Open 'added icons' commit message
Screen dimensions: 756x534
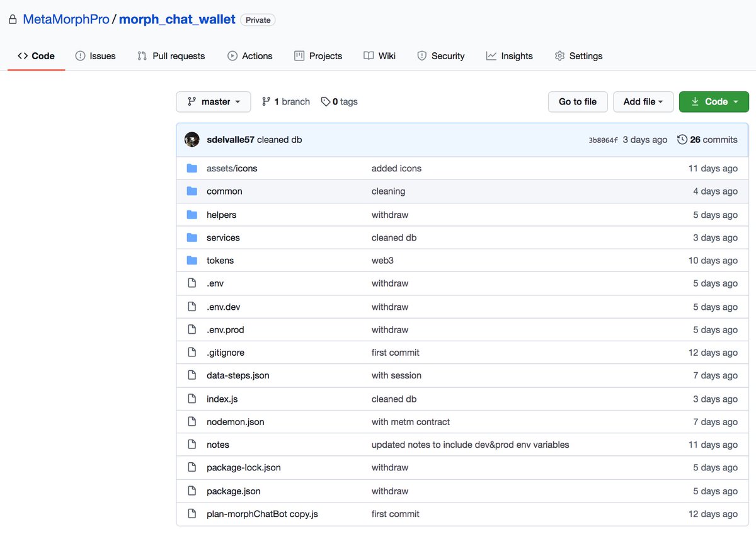[396, 168]
